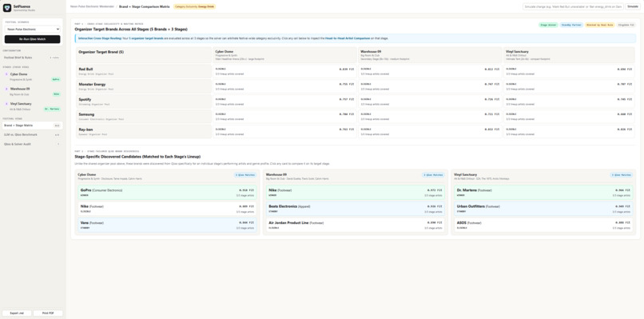Select the Nike winner card in Warehouse 09

tap(356, 193)
